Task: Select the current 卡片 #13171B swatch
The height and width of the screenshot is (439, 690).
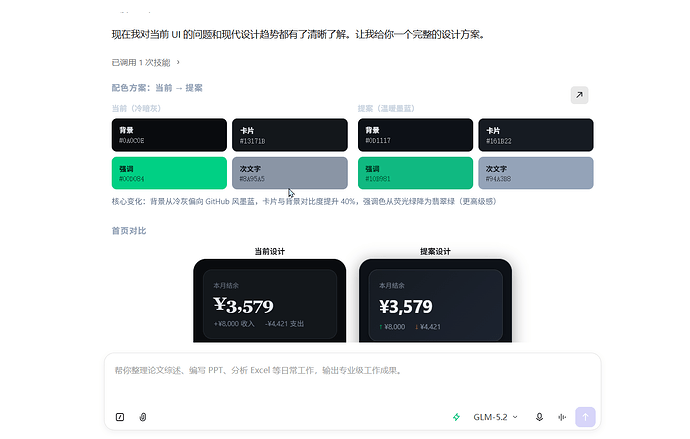Action: coord(290,135)
